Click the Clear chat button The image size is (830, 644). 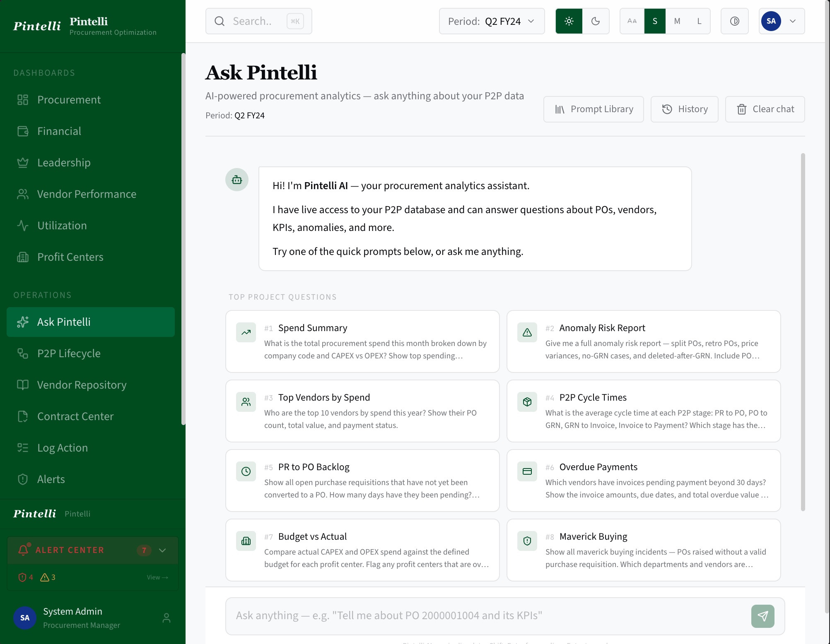click(x=765, y=109)
